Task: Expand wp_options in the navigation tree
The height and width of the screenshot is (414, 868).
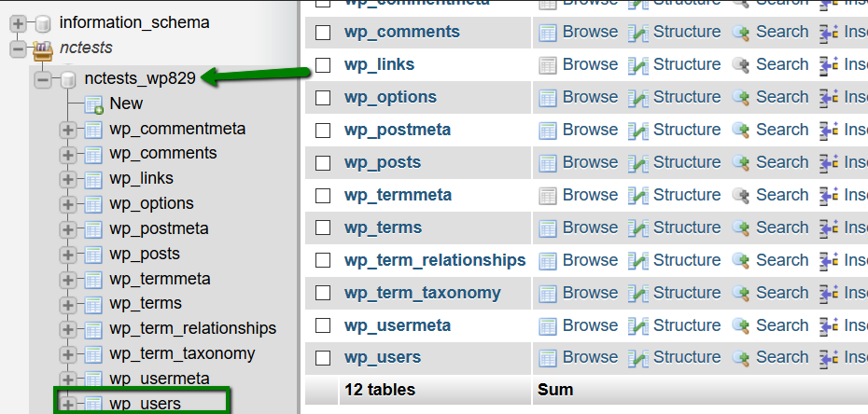Action: (67, 204)
